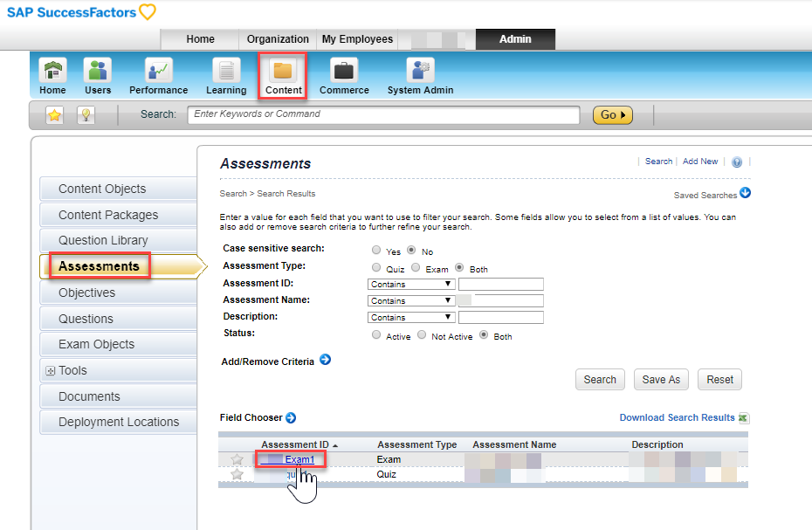Switch to the Admin tab
The image size is (812, 530).
coord(515,39)
